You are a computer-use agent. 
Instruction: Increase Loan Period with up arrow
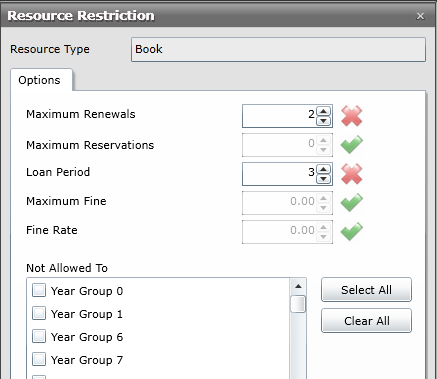323,169
